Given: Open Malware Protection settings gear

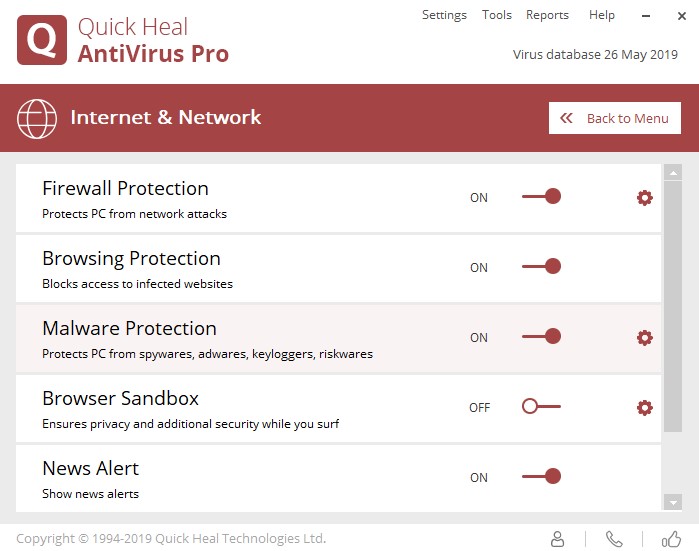Looking at the screenshot, I should point(645,338).
